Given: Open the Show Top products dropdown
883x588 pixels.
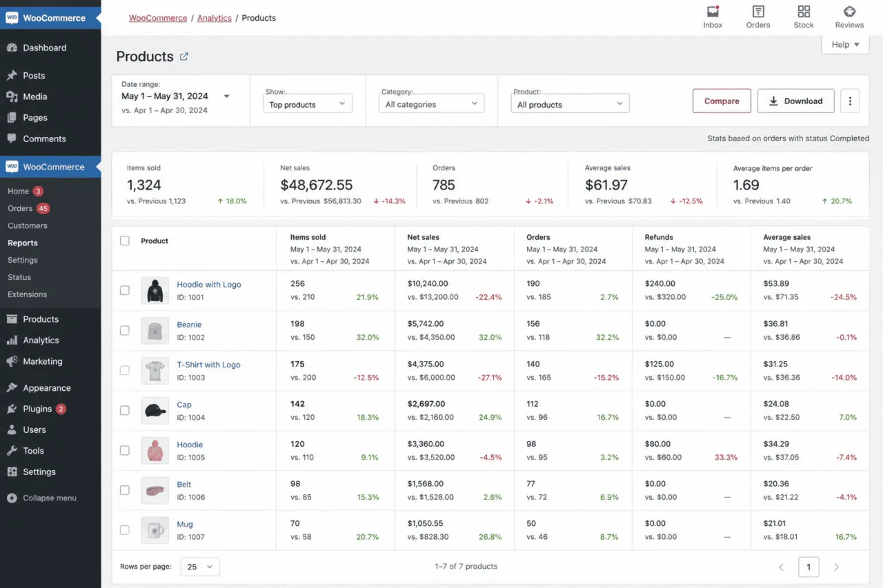Looking at the screenshot, I should 308,104.
